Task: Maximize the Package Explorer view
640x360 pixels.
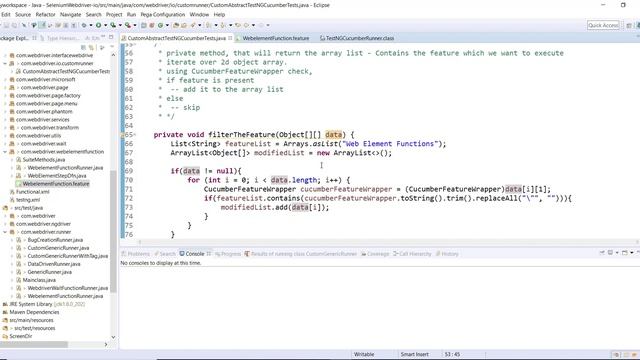Action: tap(111, 38)
